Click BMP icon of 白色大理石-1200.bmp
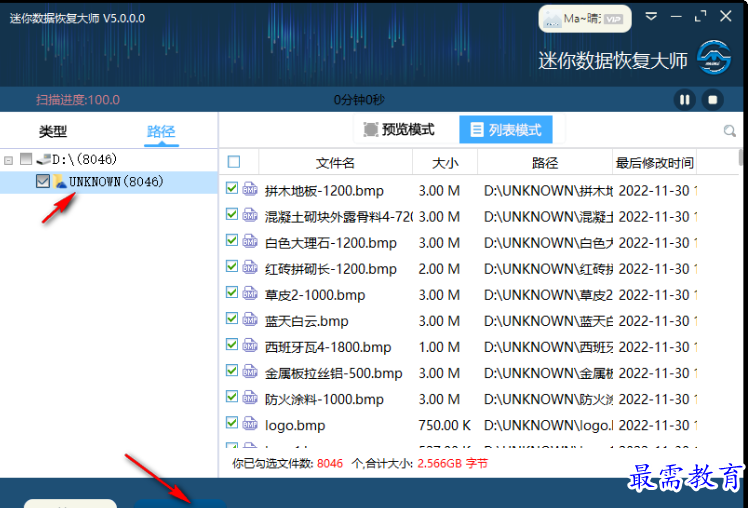This screenshot has width=751, height=508. [250, 240]
